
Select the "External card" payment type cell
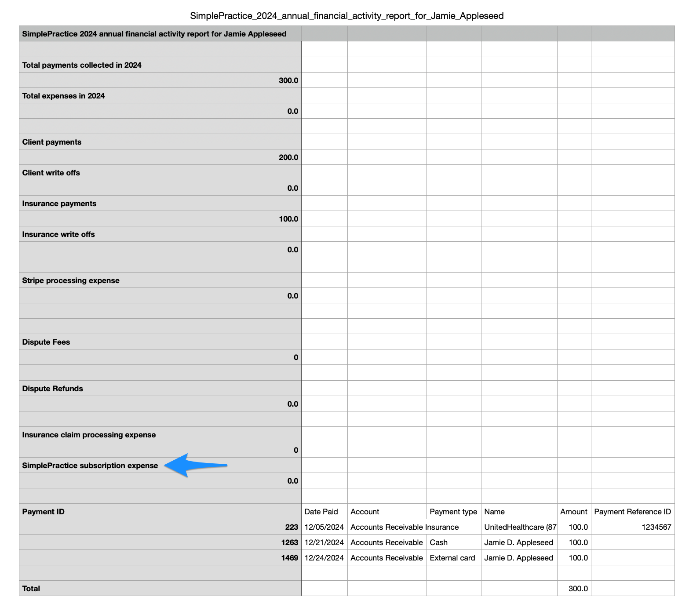452,558
